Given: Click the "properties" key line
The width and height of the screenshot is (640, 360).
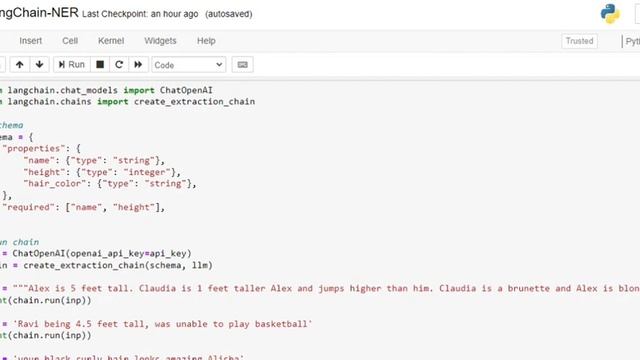Looking at the screenshot, I should (x=42, y=149).
